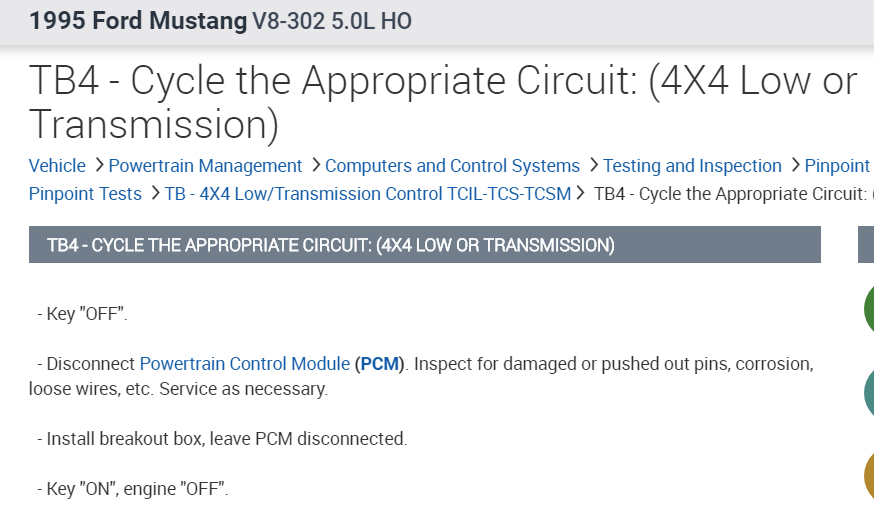Click the partially visible right panel header
This screenshot has height=505, width=874.
[x=866, y=245]
